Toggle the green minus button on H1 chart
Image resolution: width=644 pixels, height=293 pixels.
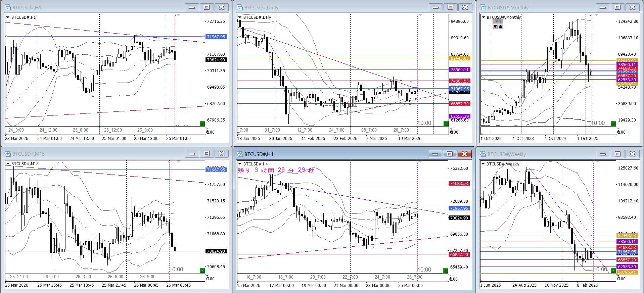click(202, 124)
